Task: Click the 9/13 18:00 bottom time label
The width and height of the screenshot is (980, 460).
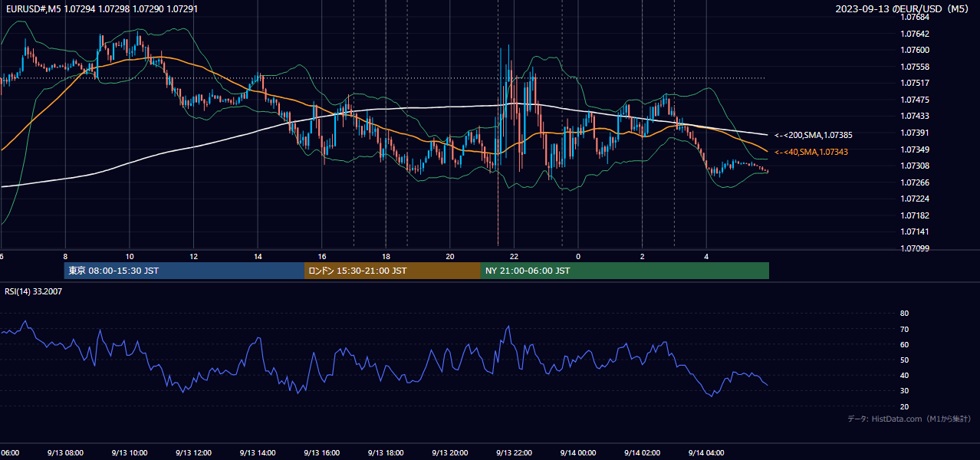Action: click(x=386, y=452)
